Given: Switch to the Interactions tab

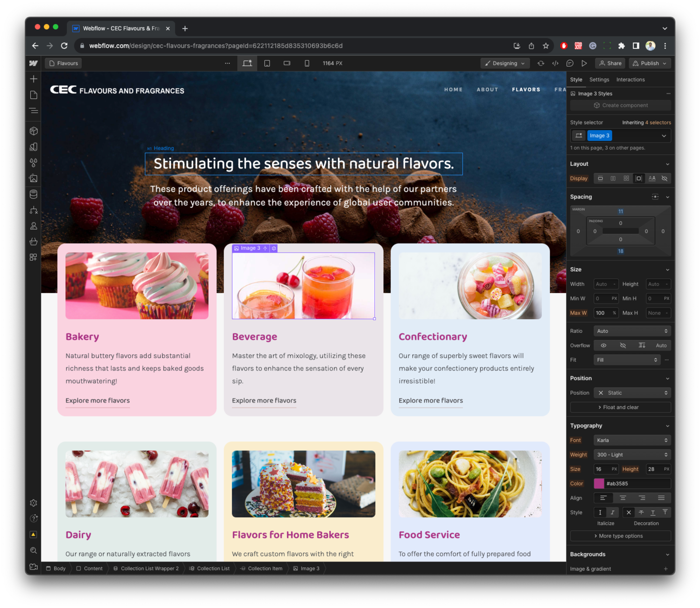Looking at the screenshot, I should click(630, 80).
